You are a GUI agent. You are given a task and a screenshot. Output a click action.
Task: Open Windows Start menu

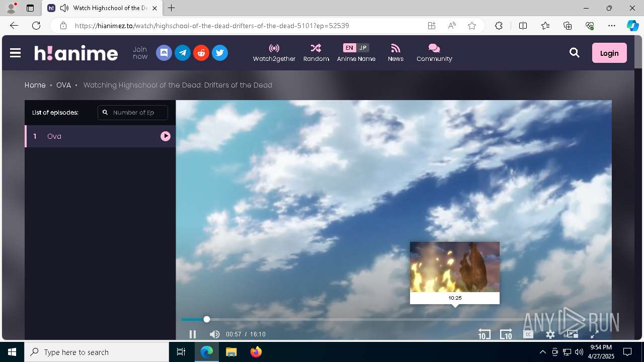click(x=12, y=352)
